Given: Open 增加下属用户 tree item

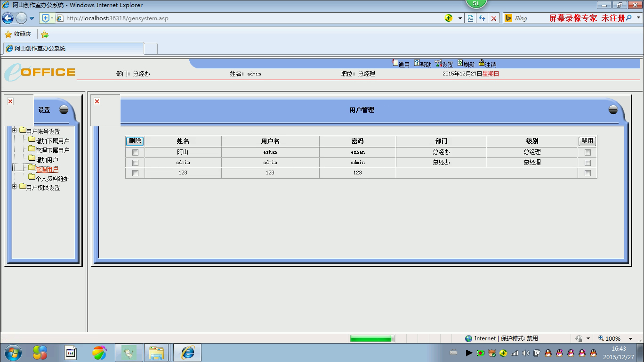Looking at the screenshot, I should pyautogui.click(x=48, y=140).
